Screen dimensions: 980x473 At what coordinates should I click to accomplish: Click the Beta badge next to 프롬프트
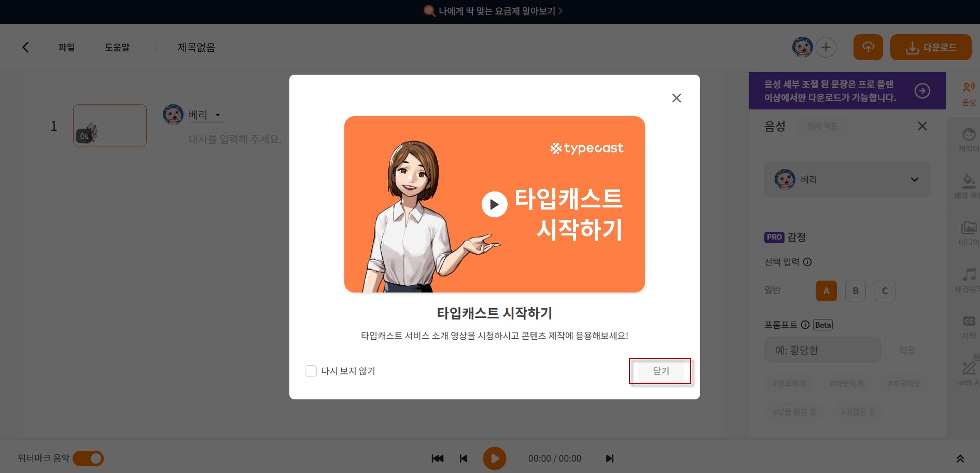click(823, 325)
